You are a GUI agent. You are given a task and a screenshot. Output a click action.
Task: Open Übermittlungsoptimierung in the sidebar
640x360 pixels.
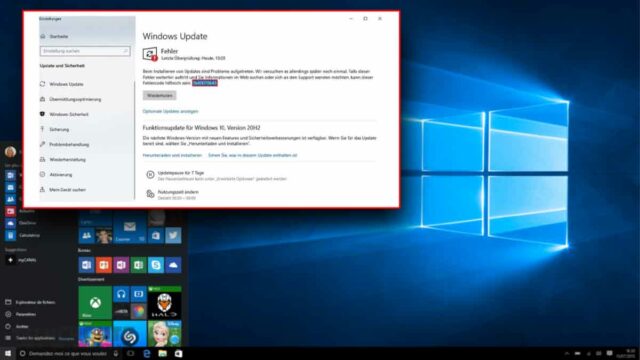coord(75,99)
